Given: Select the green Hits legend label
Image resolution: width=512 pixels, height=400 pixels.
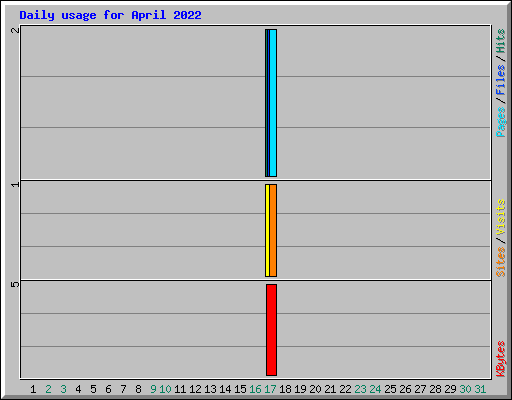Looking at the screenshot, I should click(x=501, y=41).
